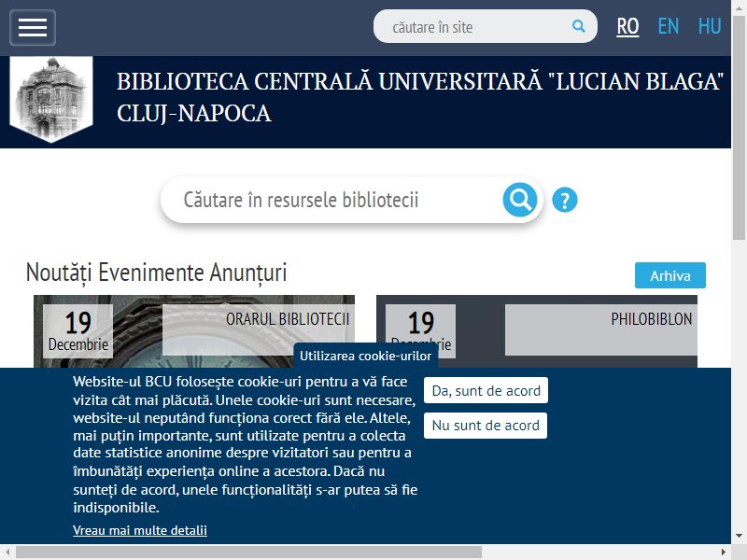Click the library title heading
The width and height of the screenshot is (747, 560).
419,97
